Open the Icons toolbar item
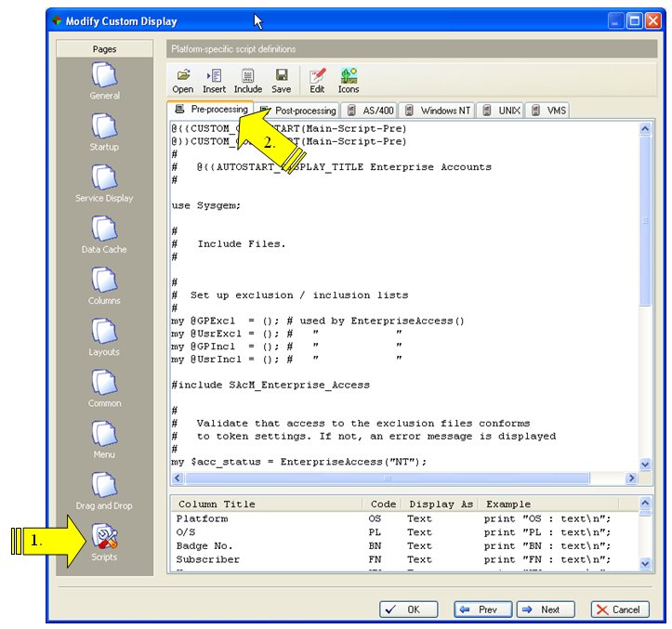The width and height of the screenshot is (672, 629). coord(349,80)
